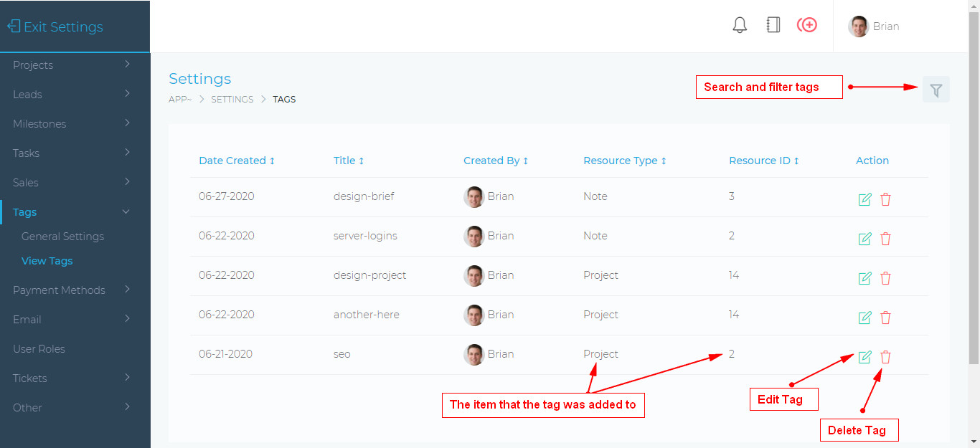Open the notes/journal icon in top bar
This screenshot has height=448, width=980.
coord(773,24)
